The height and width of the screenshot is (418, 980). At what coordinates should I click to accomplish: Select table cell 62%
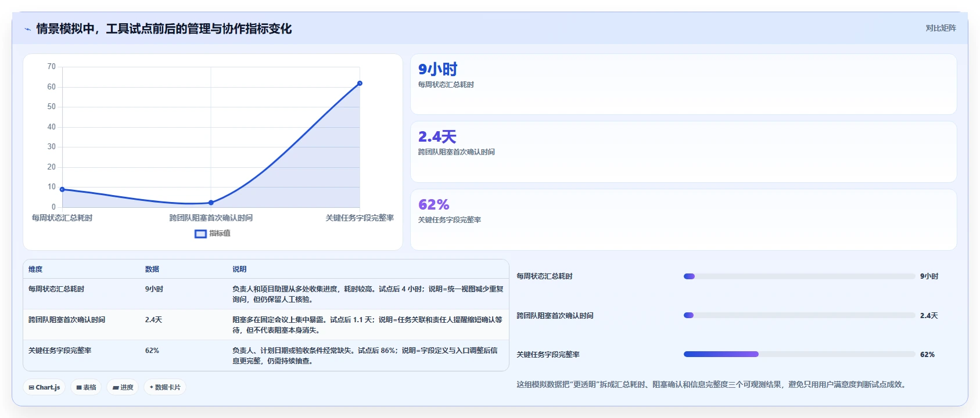152,351
